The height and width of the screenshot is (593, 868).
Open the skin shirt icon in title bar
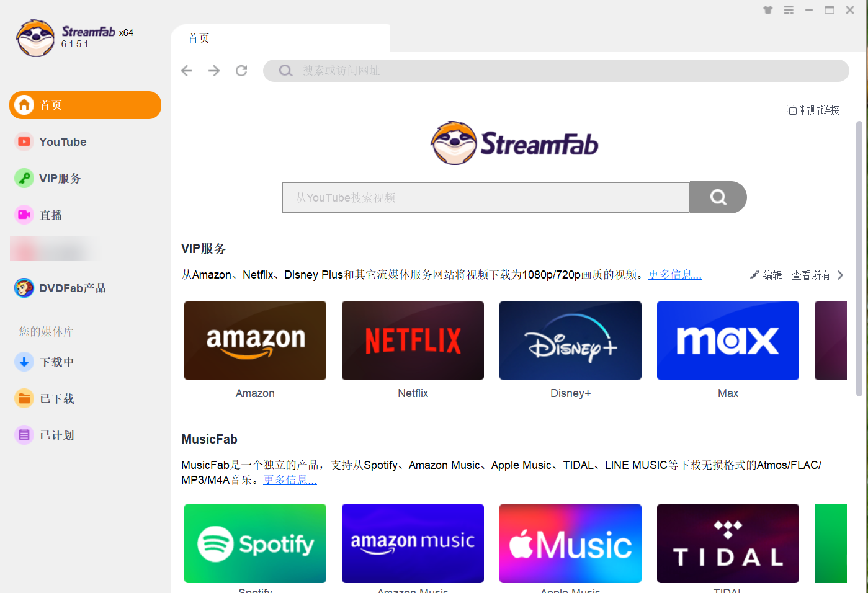coord(768,10)
